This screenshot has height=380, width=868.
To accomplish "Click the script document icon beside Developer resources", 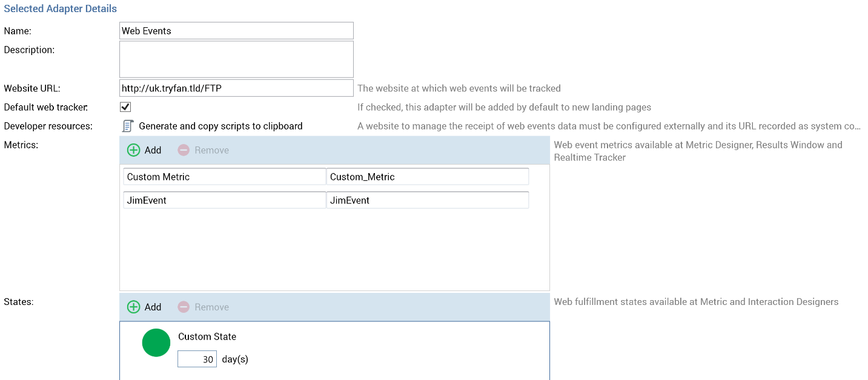I will [128, 126].
